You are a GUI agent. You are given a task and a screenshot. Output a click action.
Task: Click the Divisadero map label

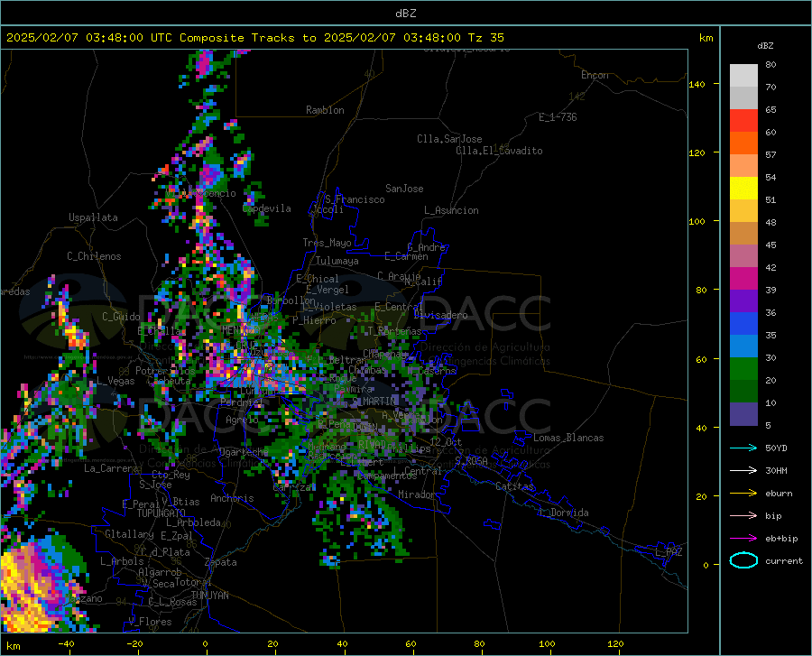(440, 315)
